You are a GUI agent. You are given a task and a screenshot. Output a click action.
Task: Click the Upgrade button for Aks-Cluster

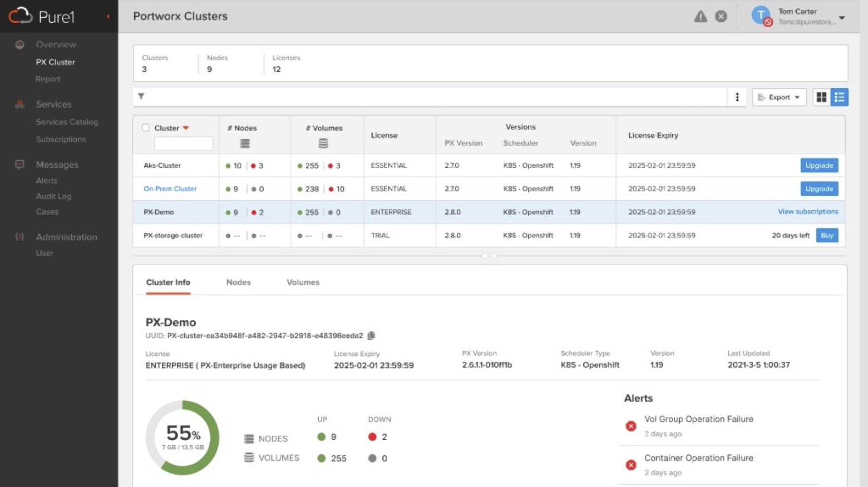tap(818, 165)
